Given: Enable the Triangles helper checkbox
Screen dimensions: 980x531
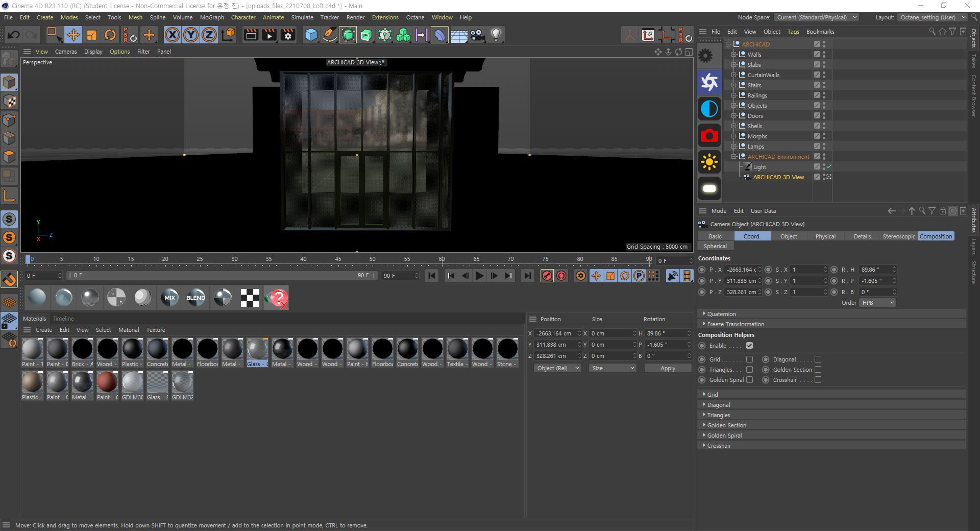Looking at the screenshot, I should point(749,370).
